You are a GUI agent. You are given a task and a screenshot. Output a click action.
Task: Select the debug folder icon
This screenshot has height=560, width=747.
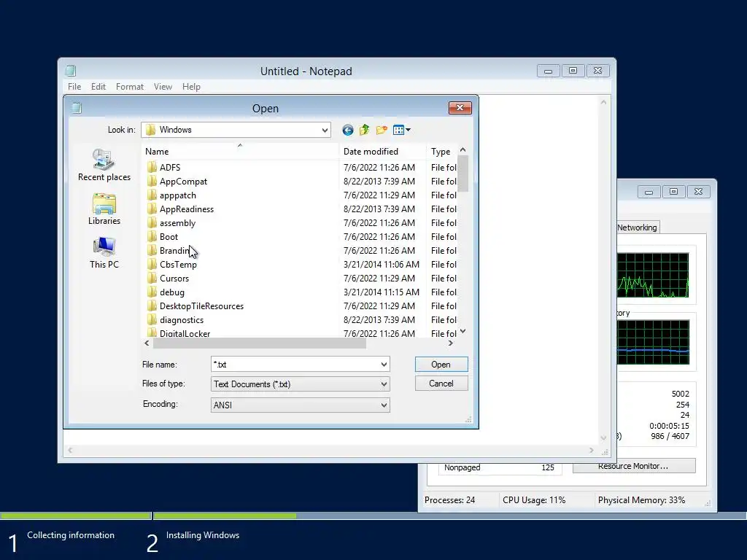pyautogui.click(x=152, y=292)
